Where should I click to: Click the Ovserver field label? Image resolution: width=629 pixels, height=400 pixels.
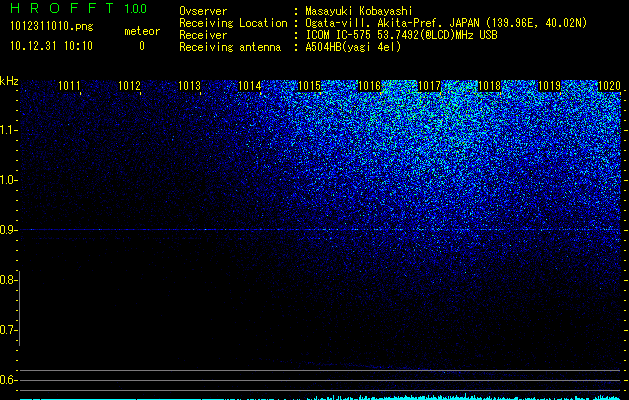pyautogui.click(x=203, y=11)
